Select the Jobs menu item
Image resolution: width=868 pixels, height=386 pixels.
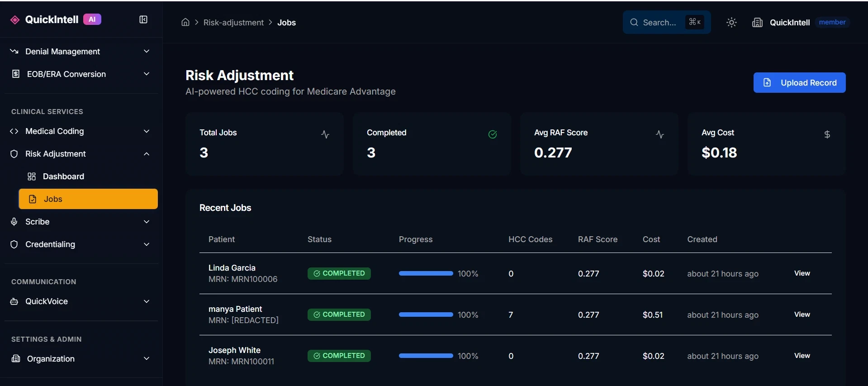(x=88, y=199)
